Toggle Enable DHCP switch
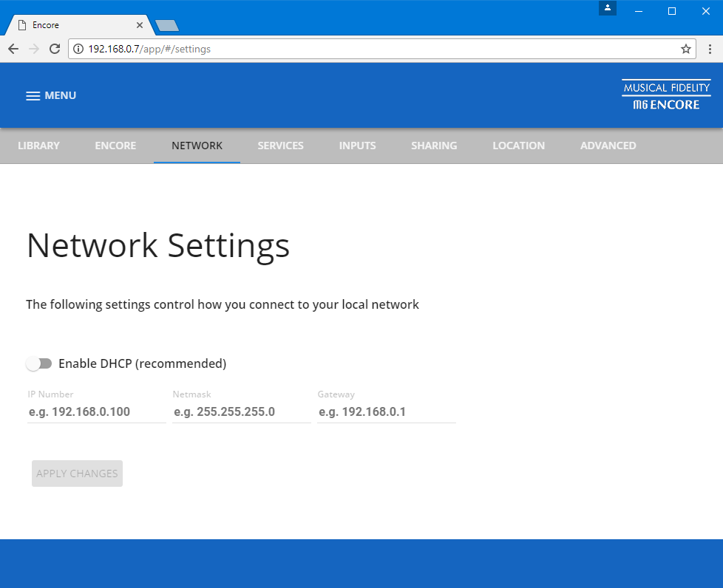Viewport: 723px width, 588px height. (39, 363)
